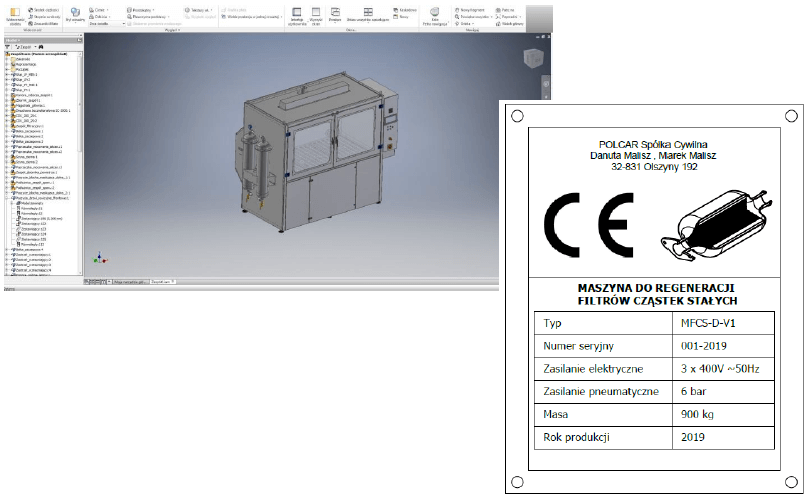Select Belka_zaciągowa:1 in the tree
This screenshot has height=499, width=808.
(28, 131)
